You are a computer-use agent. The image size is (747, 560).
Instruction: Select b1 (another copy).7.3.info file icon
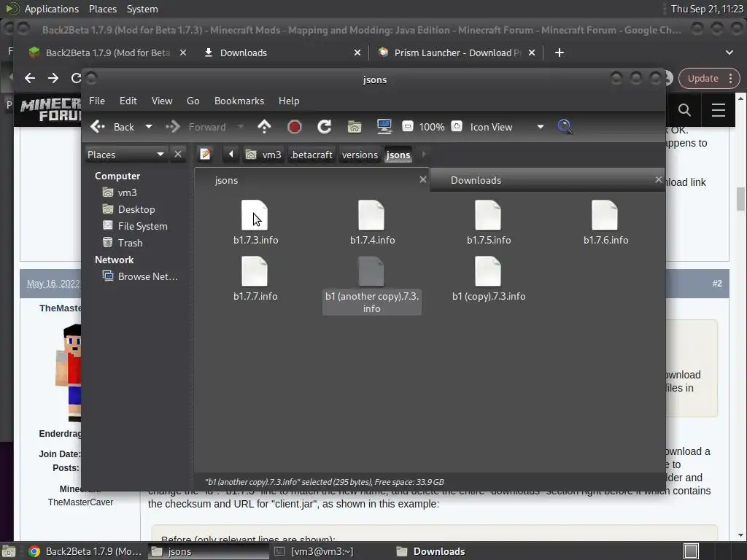coord(371,271)
